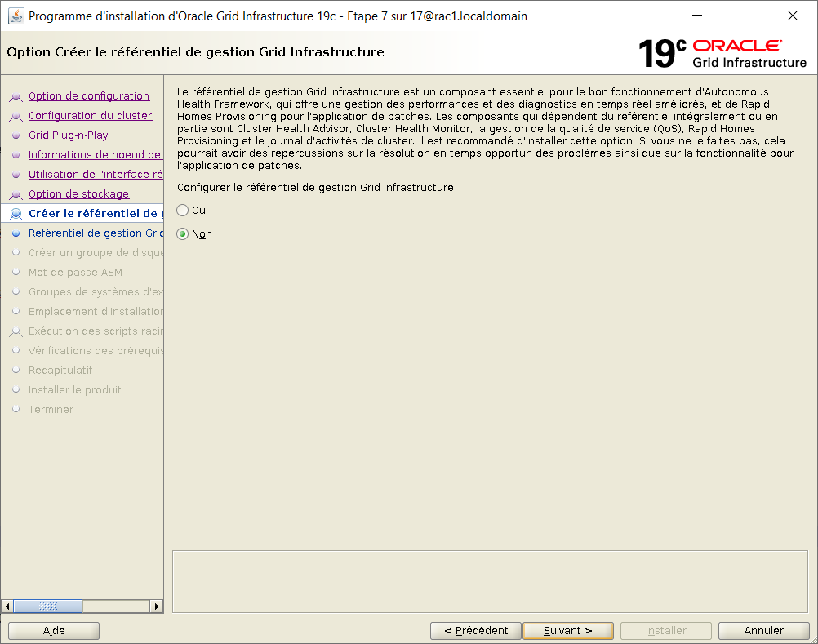This screenshot has height=644, width=818.
Task: Select the current Créer le référentiel step
Action: click(x=96, y=213)
